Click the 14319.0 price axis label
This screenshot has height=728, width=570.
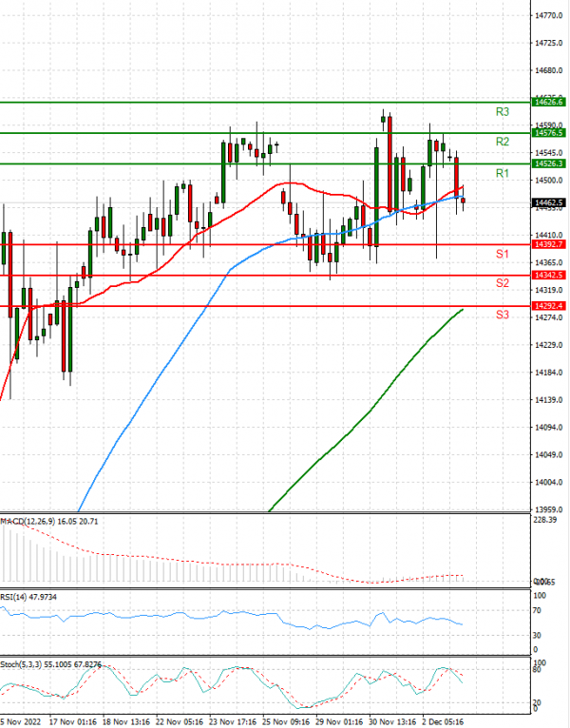pyautogui.click(x=549, y=290)
